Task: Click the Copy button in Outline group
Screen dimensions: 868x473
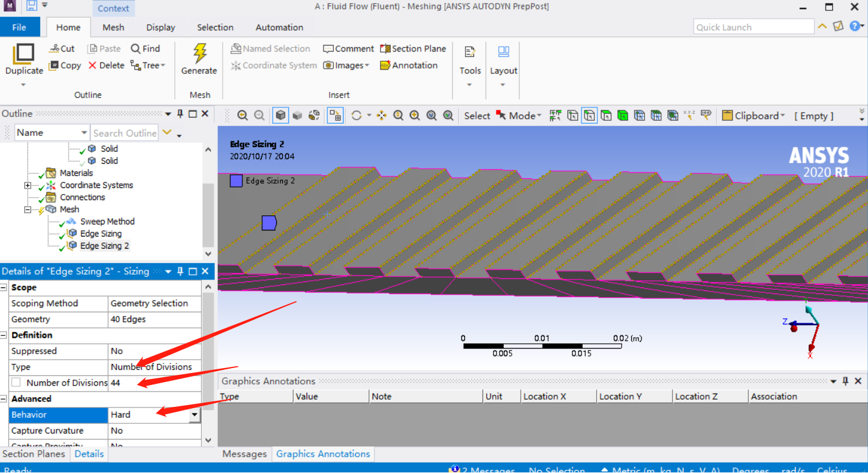Action: click(64, 65)
